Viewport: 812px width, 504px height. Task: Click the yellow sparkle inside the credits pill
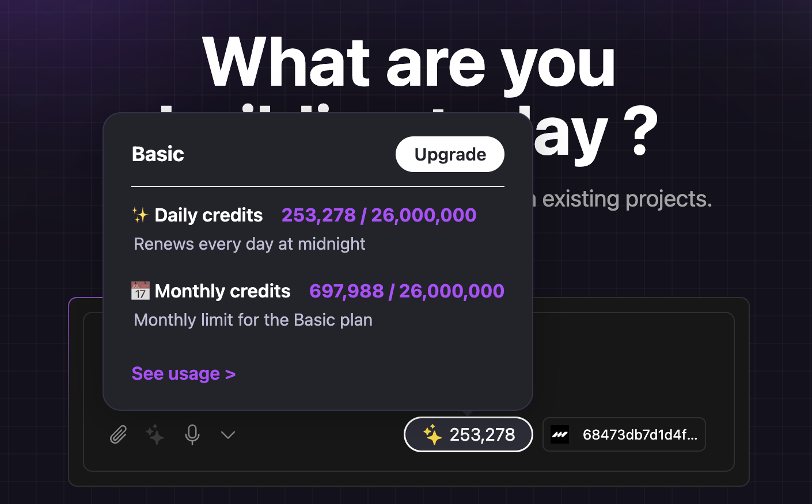432,434
